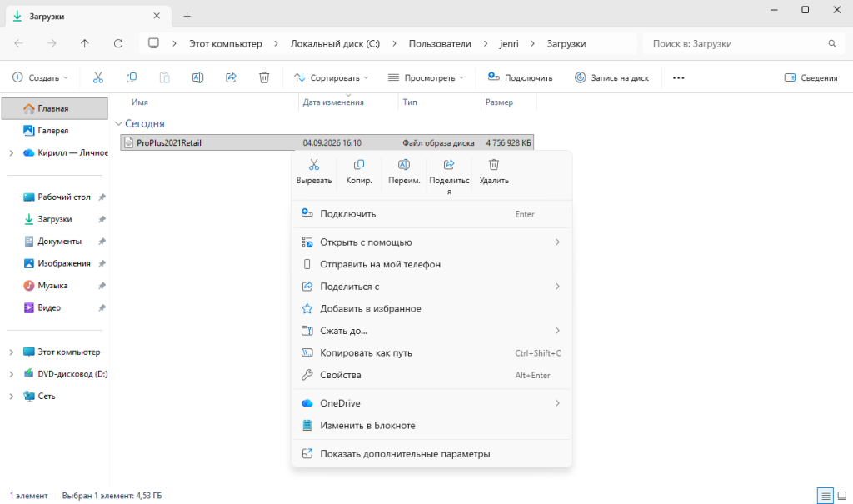The height and width of the screenshot is (504, 853).
Task: Open Поделиться с submenu
Action: [x=431, y=287]
